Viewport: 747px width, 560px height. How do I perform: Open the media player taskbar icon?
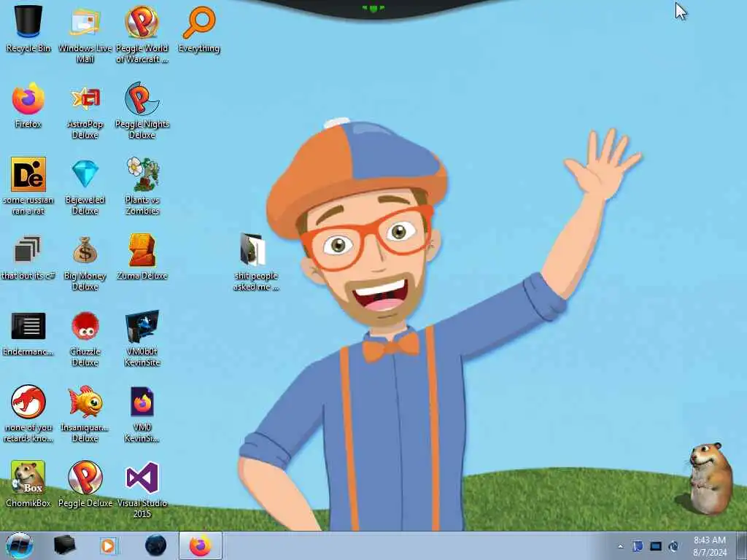point(108,545)
